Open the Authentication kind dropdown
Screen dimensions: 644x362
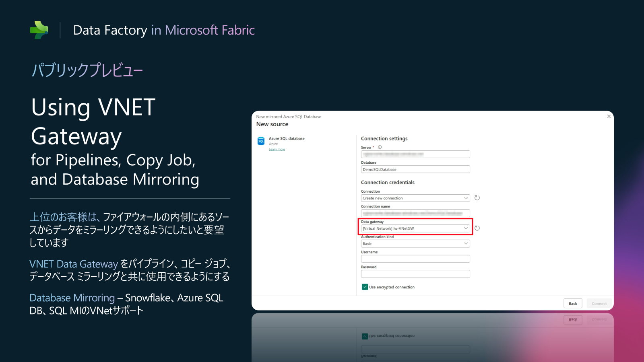(x=415, y=244)
